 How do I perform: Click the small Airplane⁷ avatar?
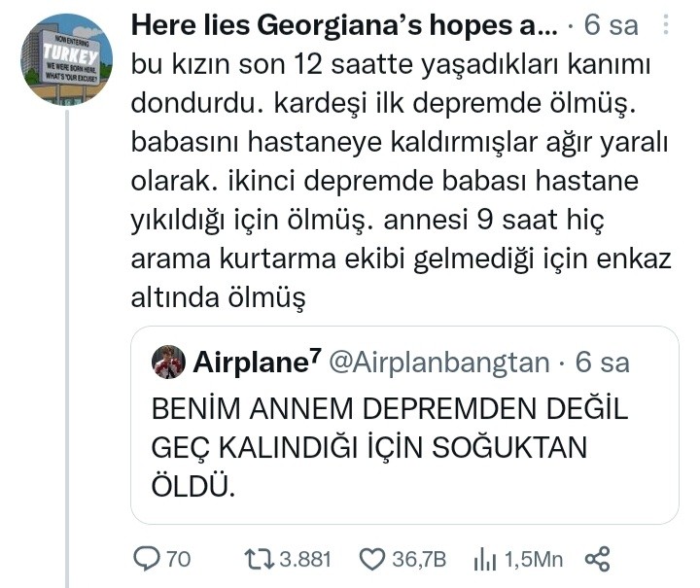(x=169, y=363)
